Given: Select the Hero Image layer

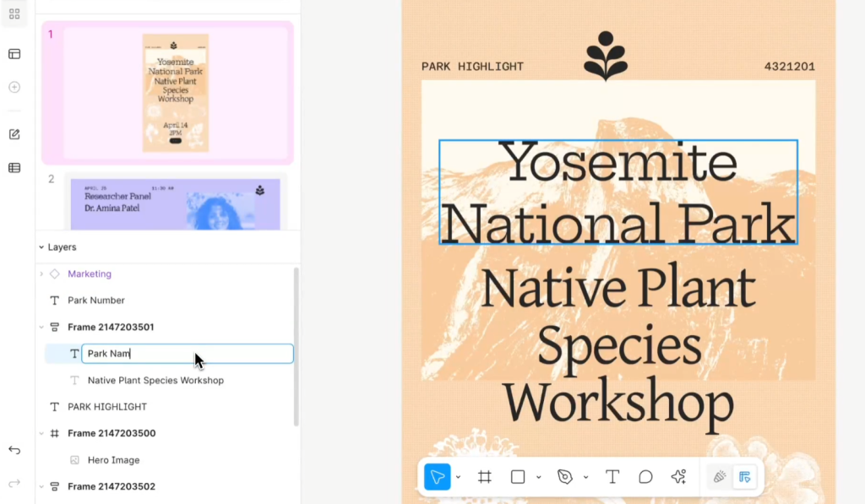Looking at the screenshot, I should 113,460.
